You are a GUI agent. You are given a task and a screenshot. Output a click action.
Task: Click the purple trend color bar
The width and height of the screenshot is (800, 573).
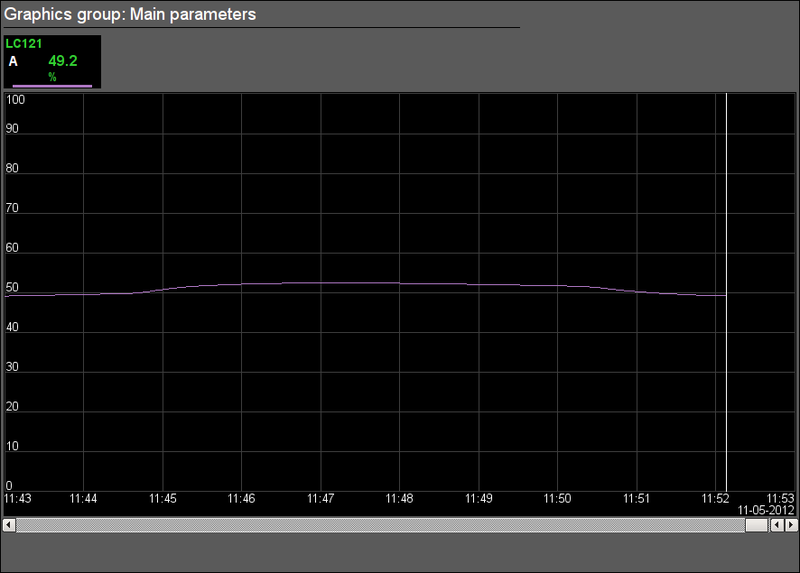pos(52,86)
